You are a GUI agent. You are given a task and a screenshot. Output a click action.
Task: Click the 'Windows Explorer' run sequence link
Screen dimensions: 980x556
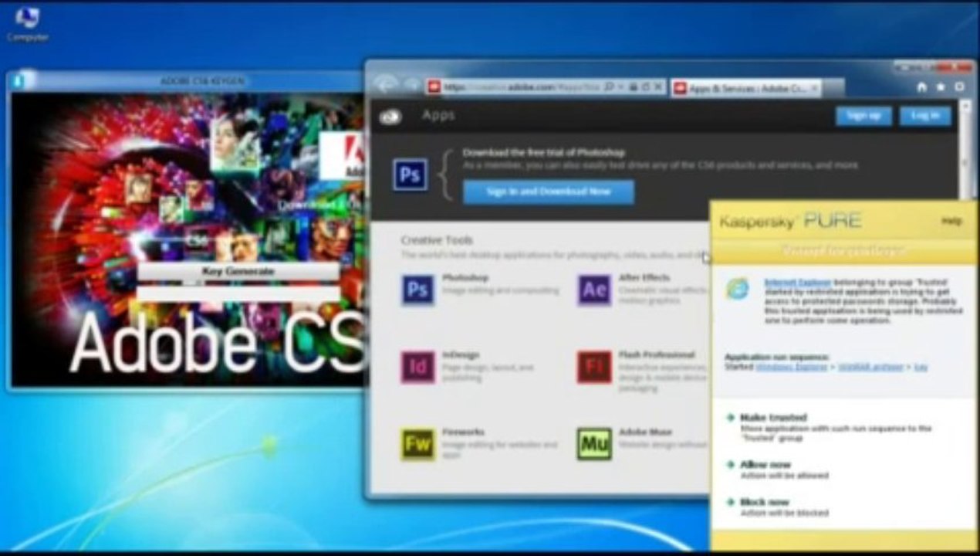pos(791,367)
